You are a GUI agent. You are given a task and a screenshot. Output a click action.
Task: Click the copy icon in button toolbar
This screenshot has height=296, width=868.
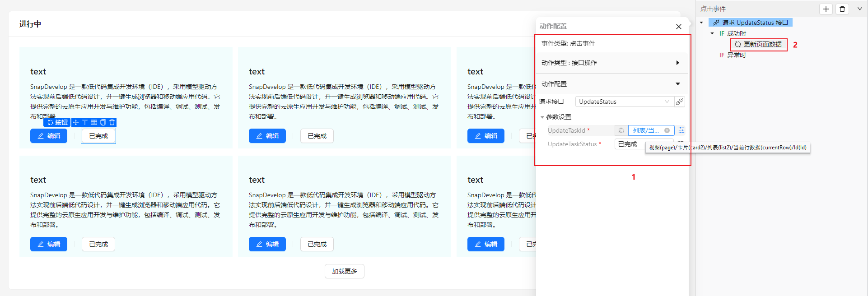click(103, 122)
